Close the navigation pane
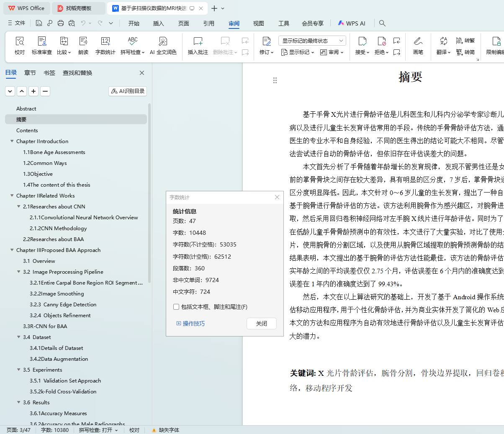 click(142, 73)
